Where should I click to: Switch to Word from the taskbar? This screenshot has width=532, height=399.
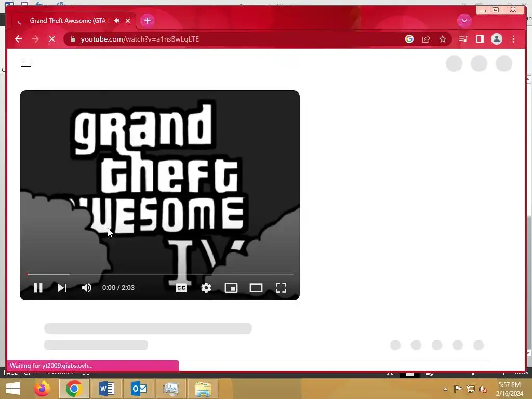click(x=106, y=389)
